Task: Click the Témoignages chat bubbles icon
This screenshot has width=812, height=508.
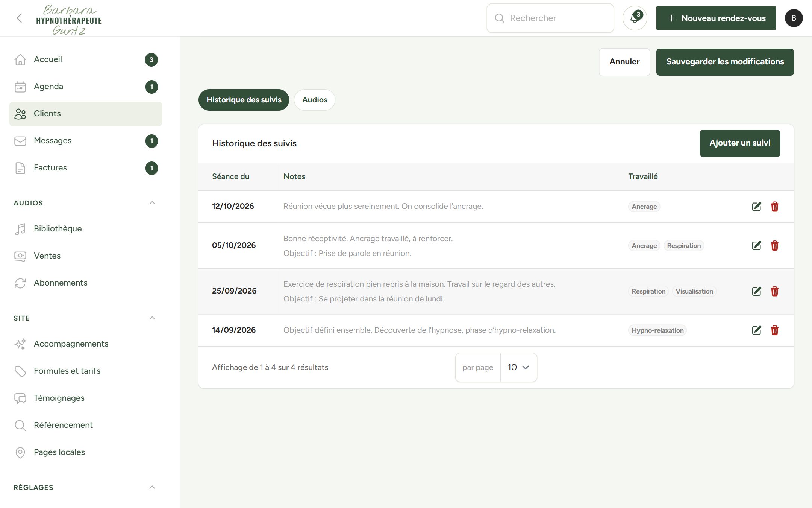Action: point(20,398)
